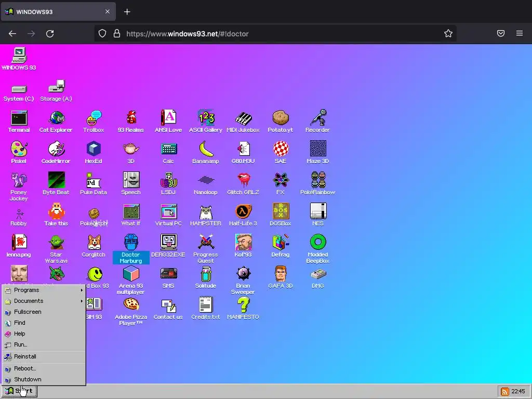This screenshot has width=532, height=399.
Task: Open Help from Start menu
Action: click(44, 334)
